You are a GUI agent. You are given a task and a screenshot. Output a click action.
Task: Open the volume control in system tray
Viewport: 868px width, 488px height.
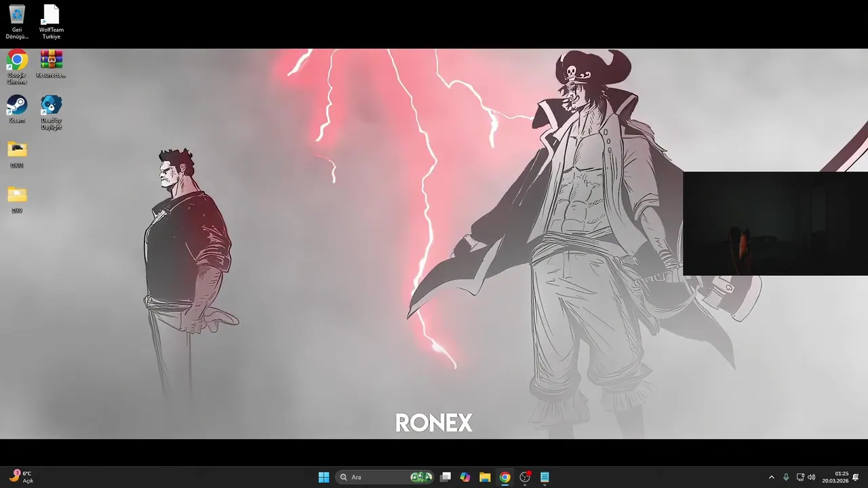(812, 477)
